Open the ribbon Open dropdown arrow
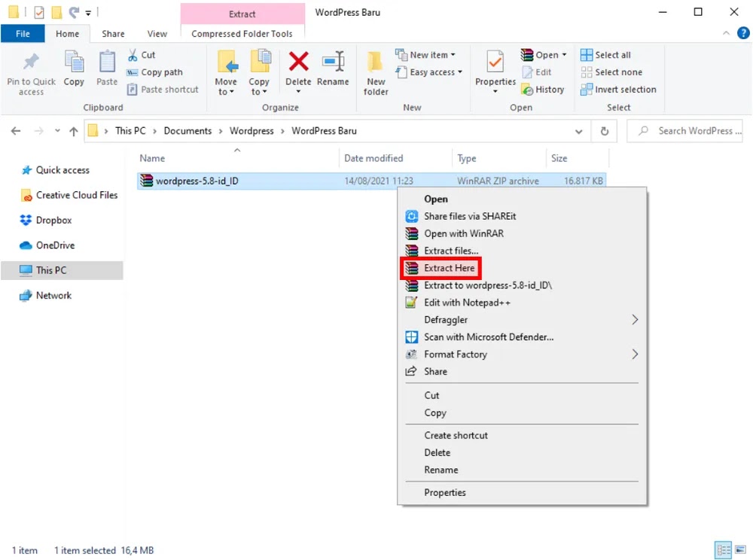 [564, 55]
